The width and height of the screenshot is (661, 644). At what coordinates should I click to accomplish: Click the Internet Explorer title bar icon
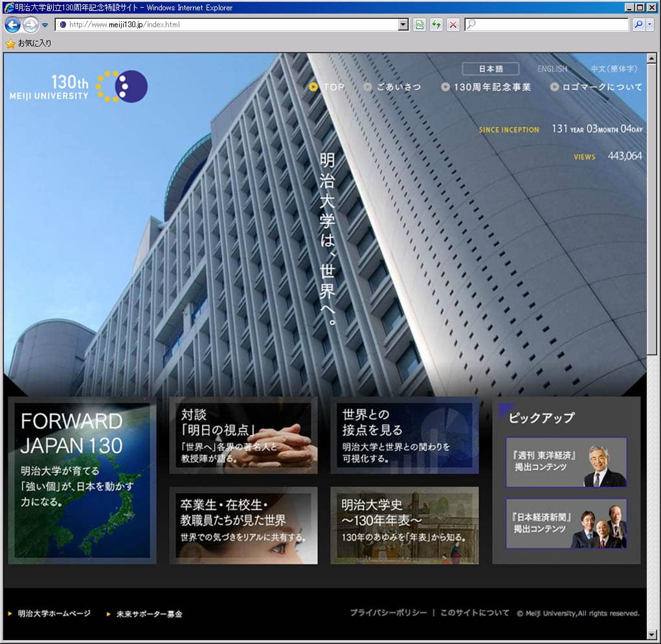pos(8,8)
